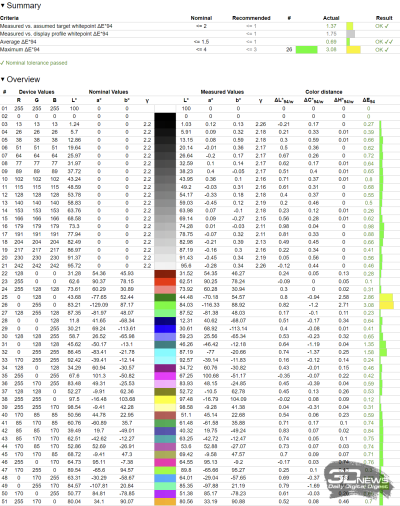
Task: Click the green bar beside Maximum ΔE*94 count
Action: pos(307,50)
